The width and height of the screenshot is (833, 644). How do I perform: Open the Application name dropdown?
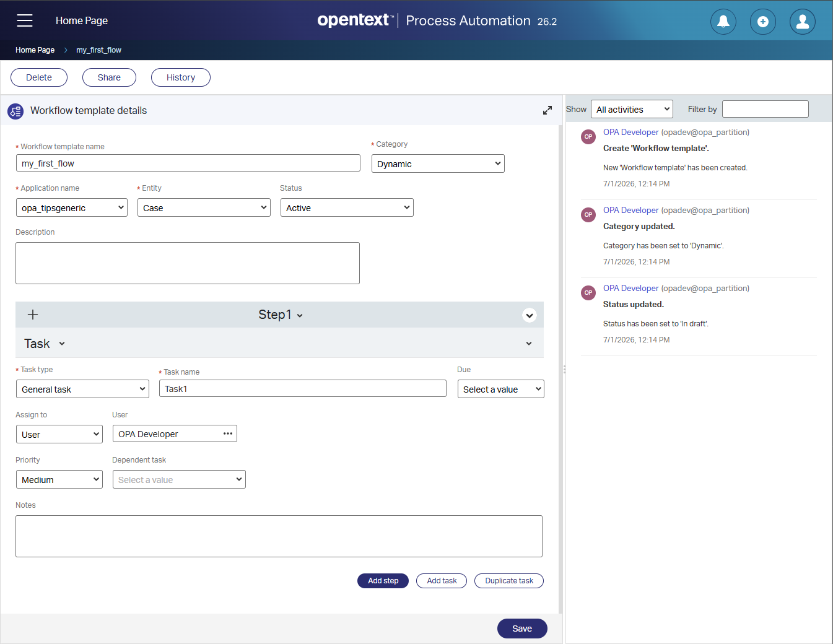tap(72, 207)
